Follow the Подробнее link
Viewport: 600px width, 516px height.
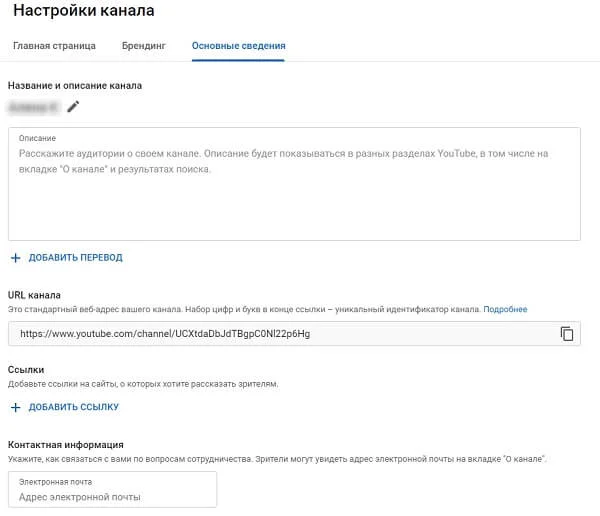pos(505,310)
